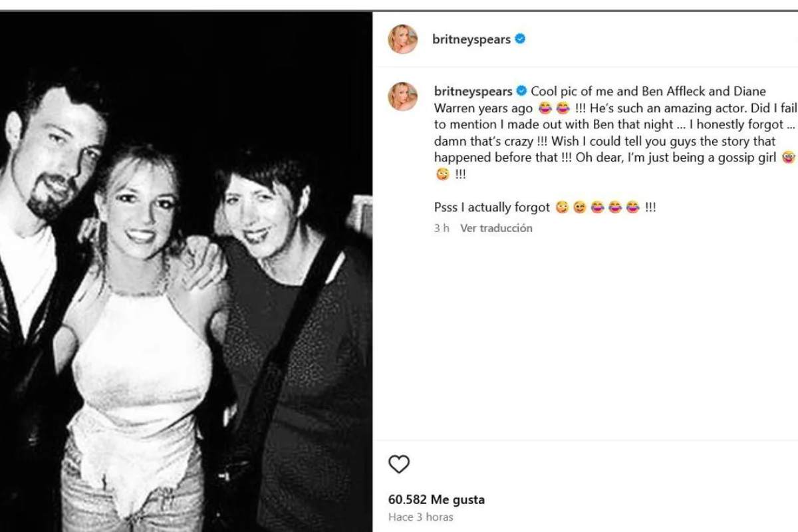The height and width of the screenshot is (532, 798).
Task: Click the profile avatar beside the caption
Action: tap(402, 96)
